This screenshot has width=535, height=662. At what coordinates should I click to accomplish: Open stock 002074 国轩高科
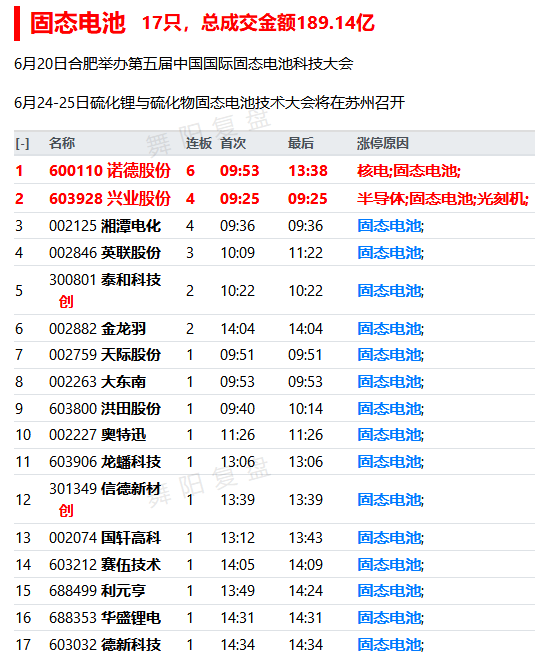(105, 538)
